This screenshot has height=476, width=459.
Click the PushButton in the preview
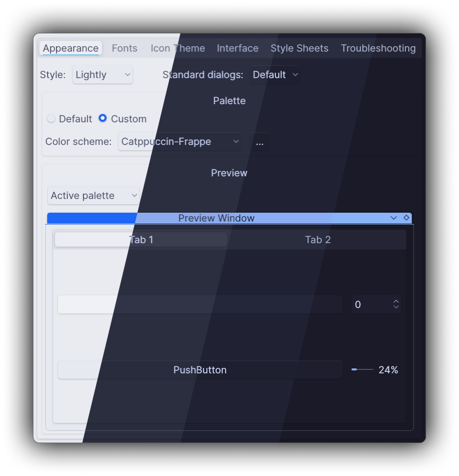200,370
